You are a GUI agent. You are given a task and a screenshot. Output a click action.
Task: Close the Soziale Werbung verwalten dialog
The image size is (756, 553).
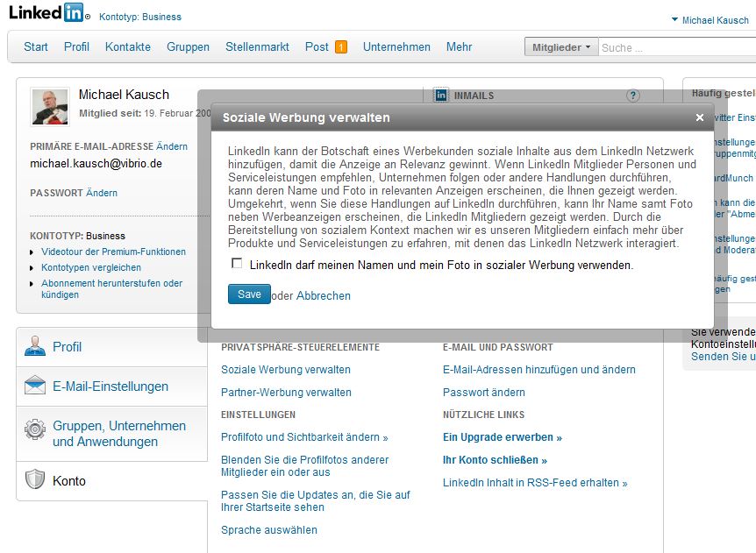pos(699,117)
